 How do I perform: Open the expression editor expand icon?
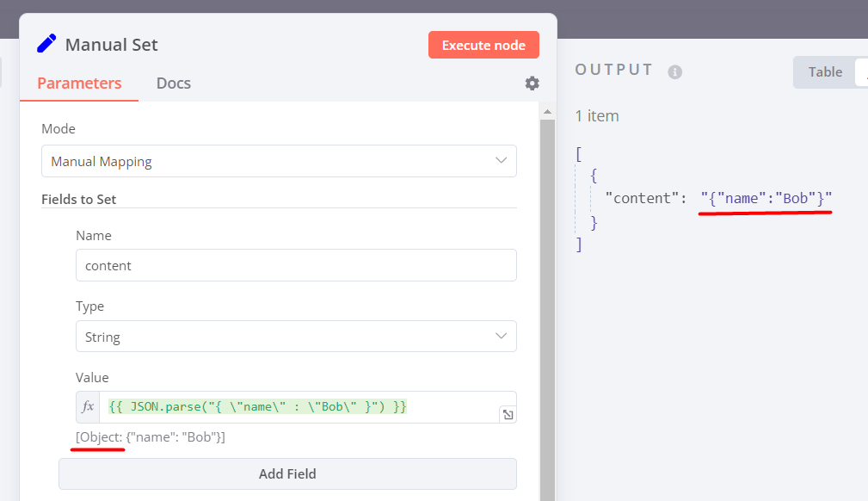tap(508, 415)
